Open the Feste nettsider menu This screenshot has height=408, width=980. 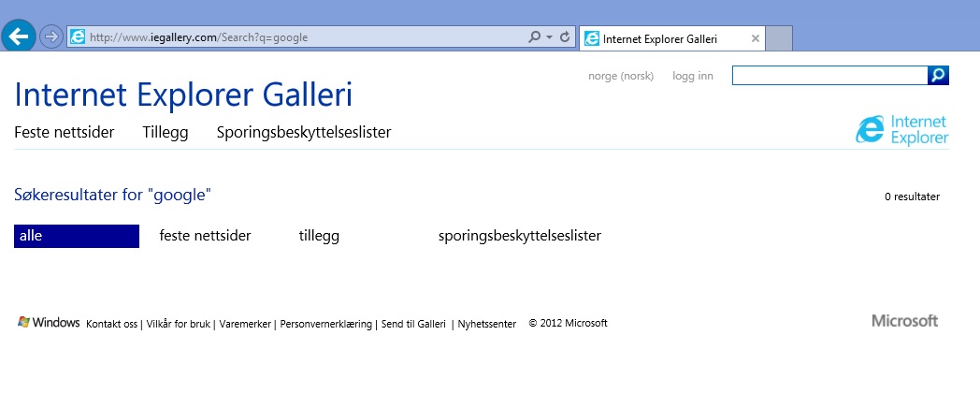click(65, 133)
